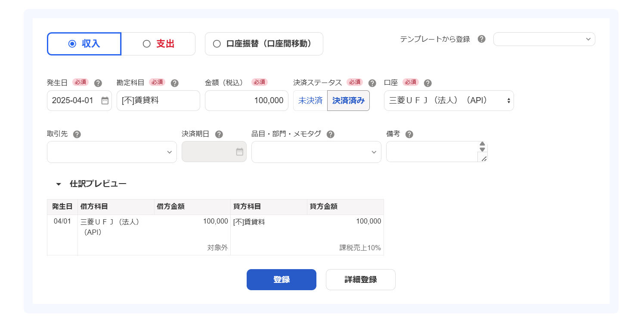
Task: Open help icon next to テンプレートから登録
Action: 482,39
